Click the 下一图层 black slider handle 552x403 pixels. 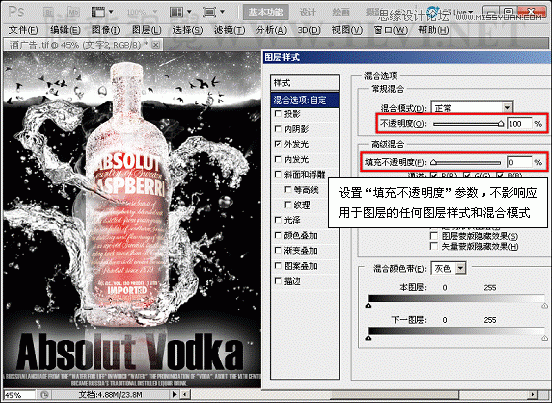click(368, 338)
